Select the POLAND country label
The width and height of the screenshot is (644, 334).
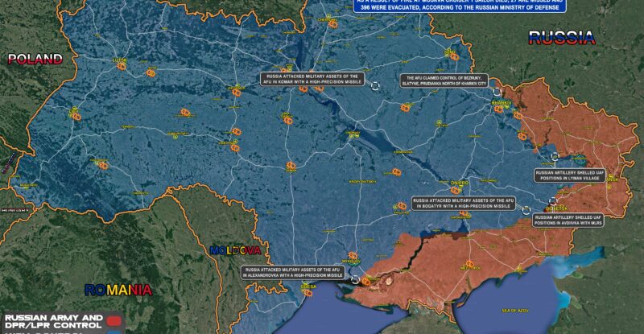pos(35,59)
